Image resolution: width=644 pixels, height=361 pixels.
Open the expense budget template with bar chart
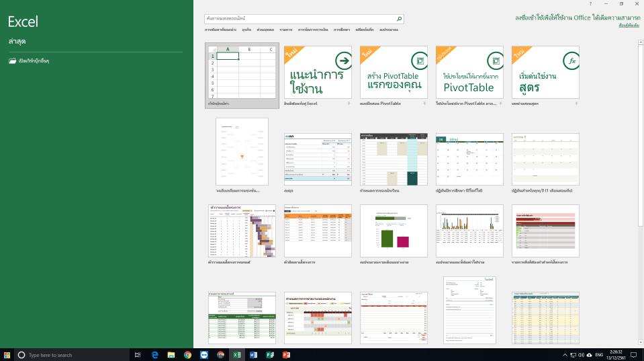click(469, 231)
